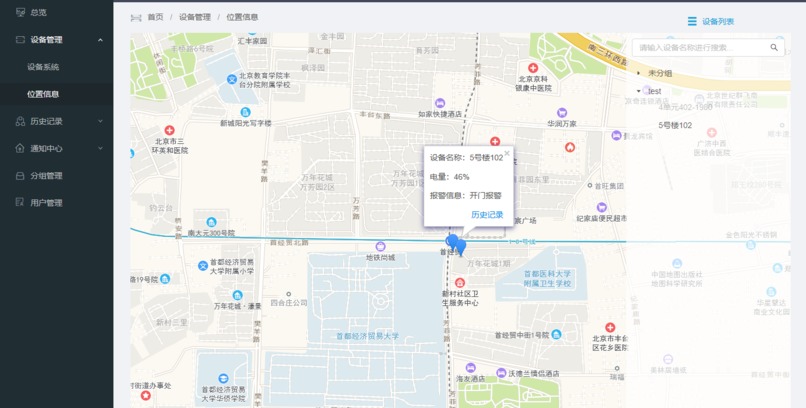Screen dimensions: 806x408
Task: Click 设备名称: 5号楼102 popup text
Action: [x=466, y=158]
